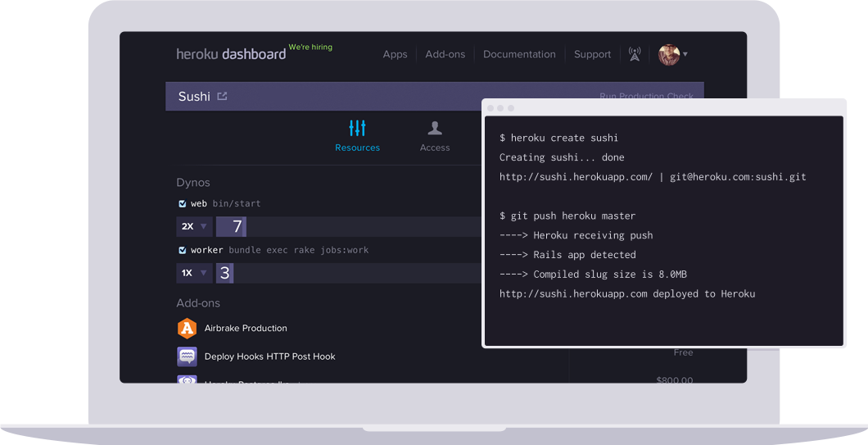This screenshot has width=868, height=445.
Task: Open the Sushi app external link icon
Action: pyautogui.click(x=222, y=97)
